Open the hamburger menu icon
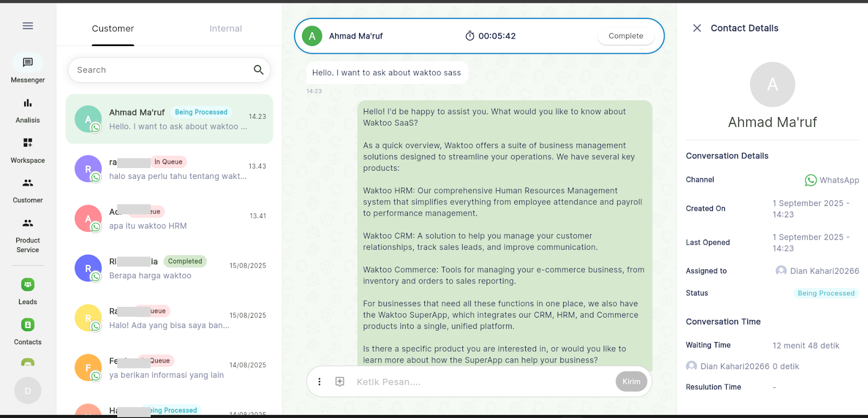The height and width of the screenshot is (418, 868). 28,25
